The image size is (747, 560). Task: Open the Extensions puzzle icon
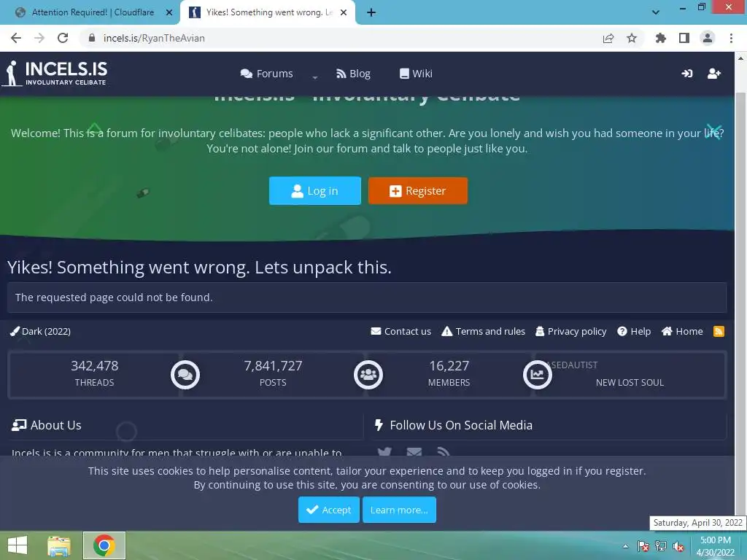[660, 38]
